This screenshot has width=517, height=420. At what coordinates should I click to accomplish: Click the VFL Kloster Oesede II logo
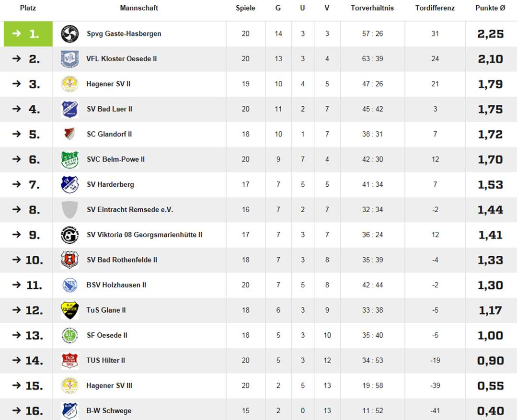(x=70, y=59)
